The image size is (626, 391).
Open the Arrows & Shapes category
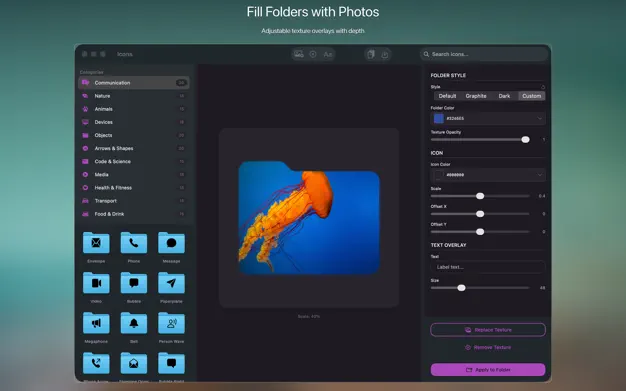[134, 148]
